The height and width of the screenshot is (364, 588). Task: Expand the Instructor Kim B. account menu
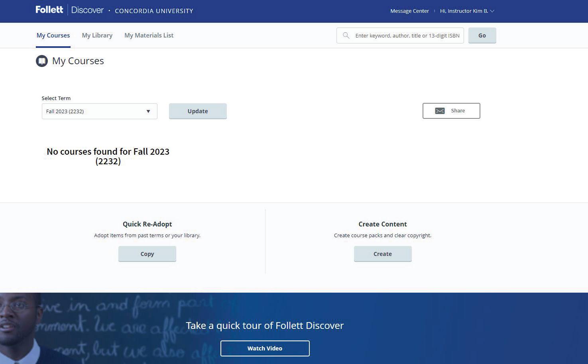point(467,11)
